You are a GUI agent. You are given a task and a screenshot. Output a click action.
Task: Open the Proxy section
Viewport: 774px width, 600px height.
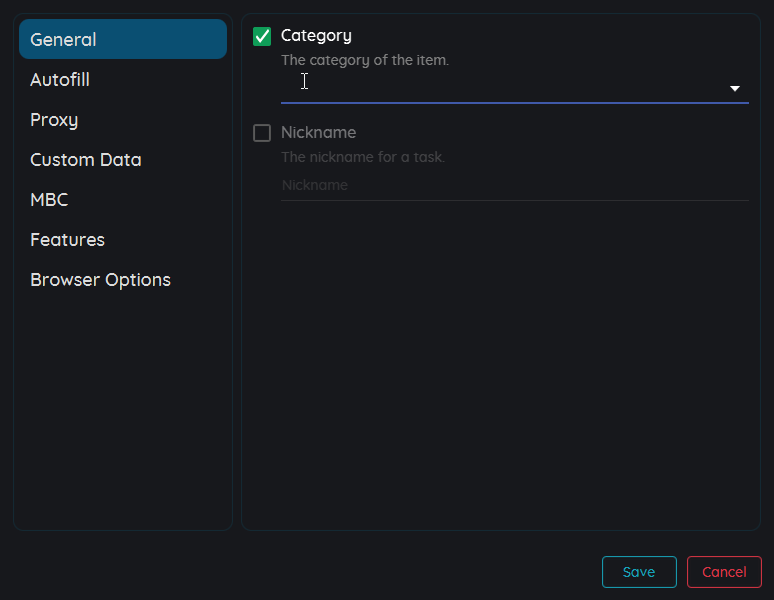tap(122, 119)
